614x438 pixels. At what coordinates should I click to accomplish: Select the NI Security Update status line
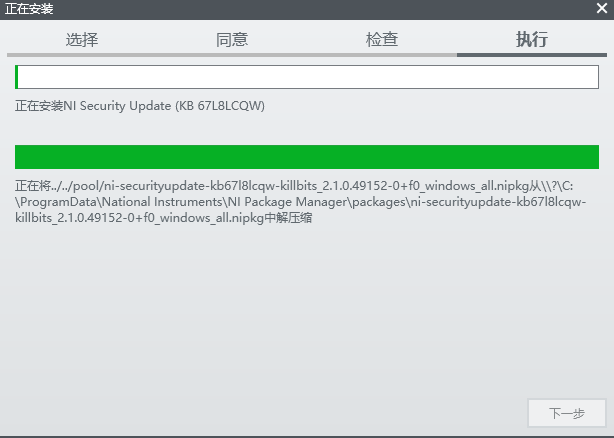point(140,106)
